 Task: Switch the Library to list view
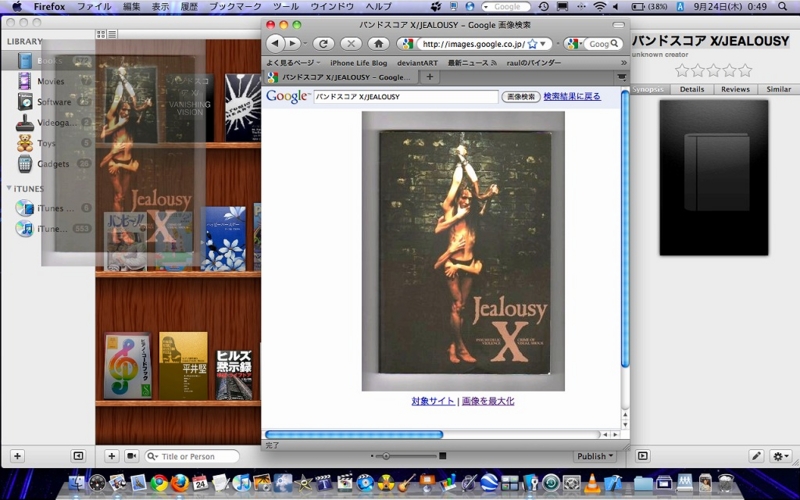112,34
